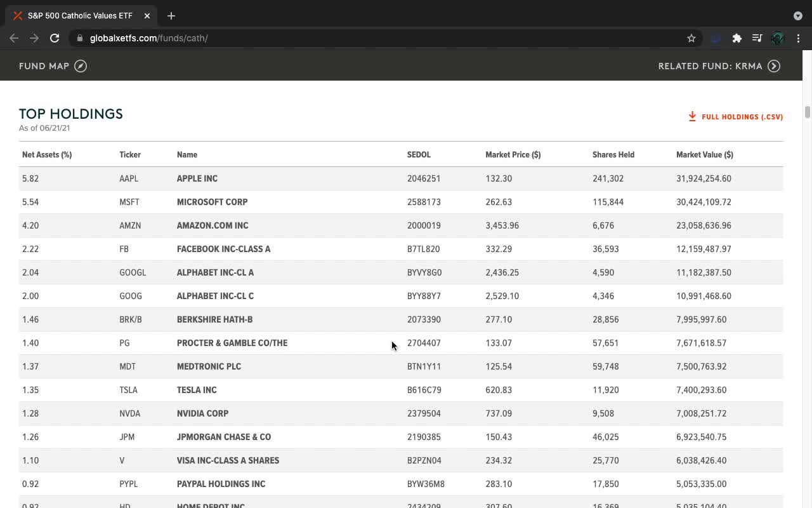Click the AAPL ticker cell
The height and width of the screenshot is (508, 812).
click(129, 178)
